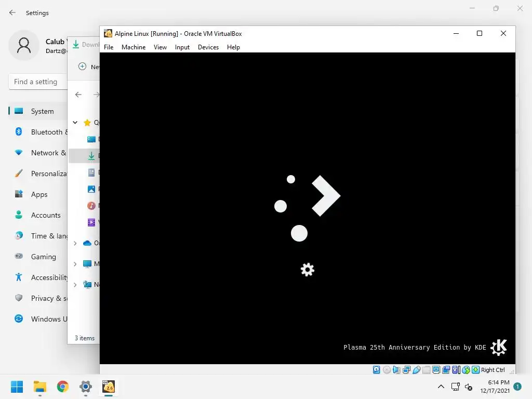Click the CPU virtualization status icon
This screenshot has width=532, height=399.
click(x=456, y=370)
